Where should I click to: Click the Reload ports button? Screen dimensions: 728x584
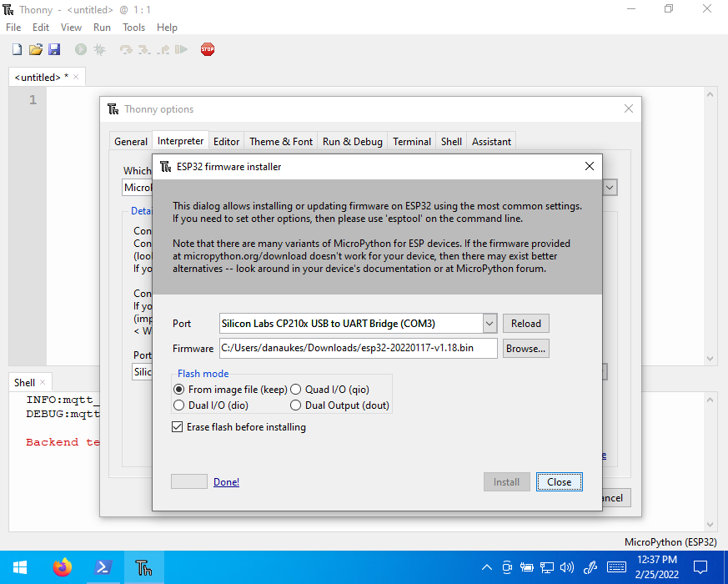[x=526, y=324]
